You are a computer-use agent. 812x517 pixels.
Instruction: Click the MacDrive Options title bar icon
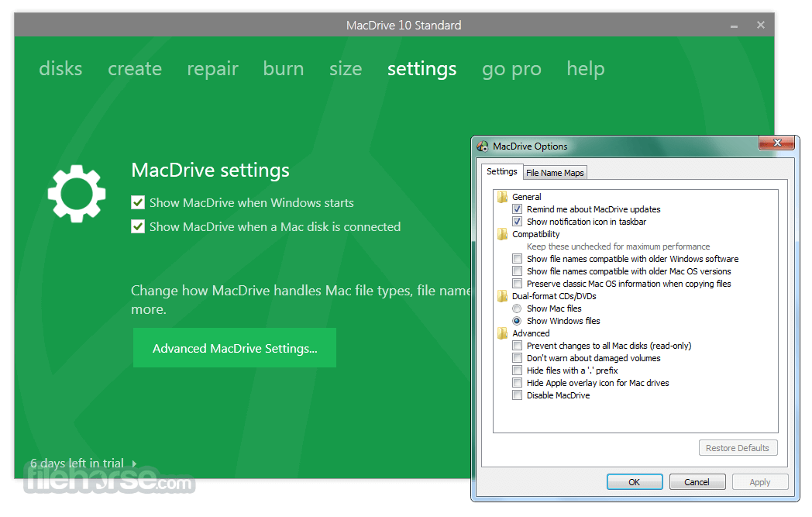[x=483, y=146]
